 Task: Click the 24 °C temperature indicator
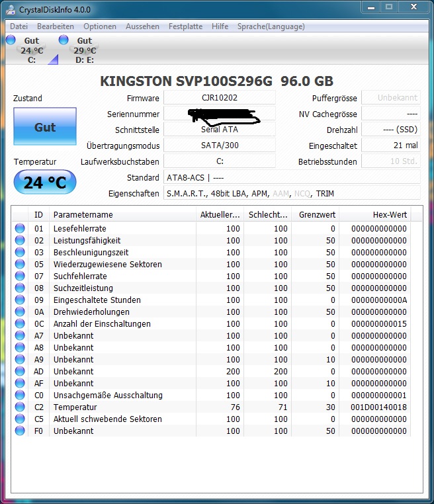tap(45, 183)
